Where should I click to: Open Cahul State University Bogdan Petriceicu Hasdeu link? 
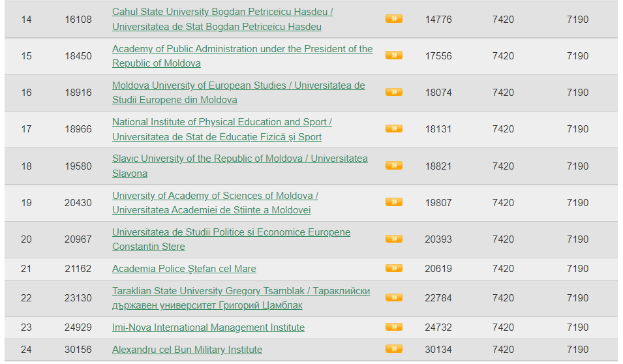(222, 12)
